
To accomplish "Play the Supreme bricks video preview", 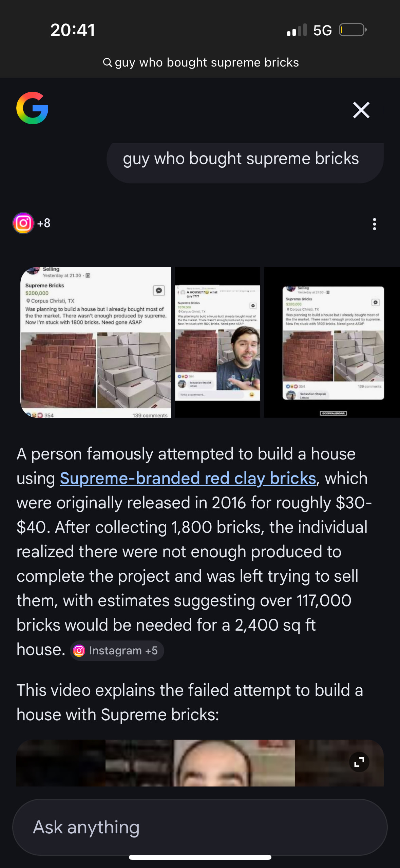I will 199,763.
